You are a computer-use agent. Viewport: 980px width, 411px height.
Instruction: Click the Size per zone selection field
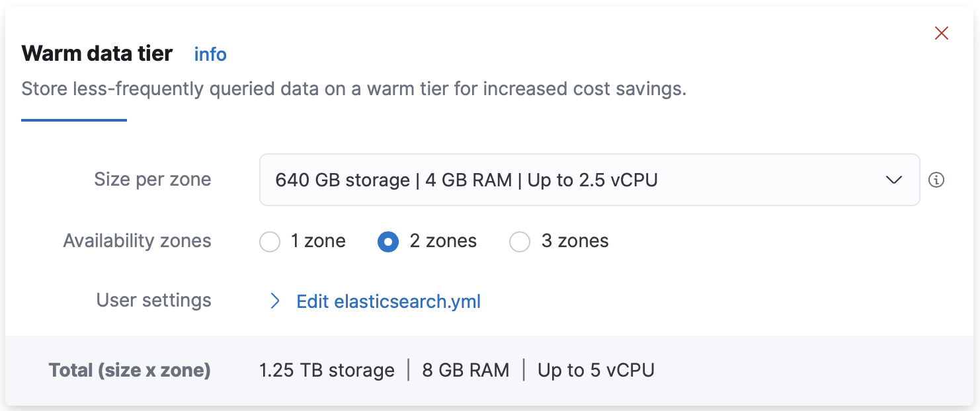[x=589, y=180]
